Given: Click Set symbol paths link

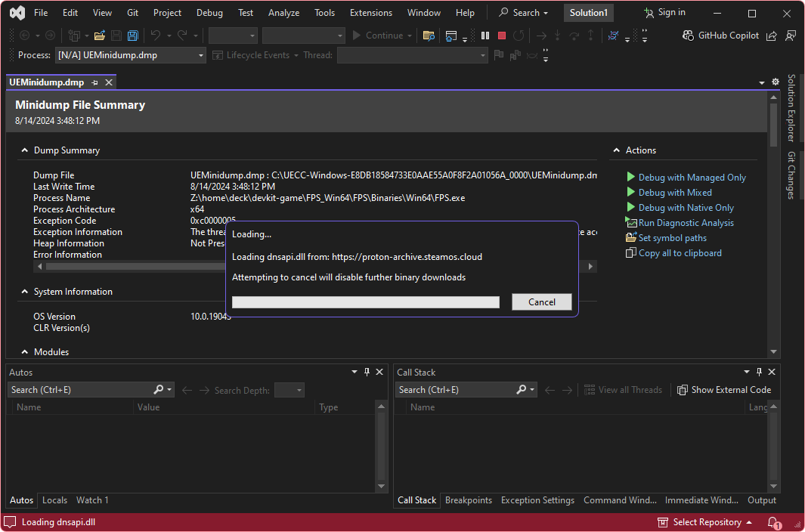Looking at the screenshot, I should (x=672, y=238).
